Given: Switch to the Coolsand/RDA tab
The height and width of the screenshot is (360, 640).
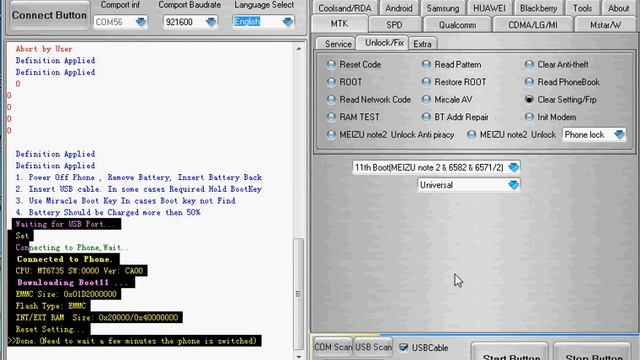Looking at the screenshot, I should pos(345,8).
